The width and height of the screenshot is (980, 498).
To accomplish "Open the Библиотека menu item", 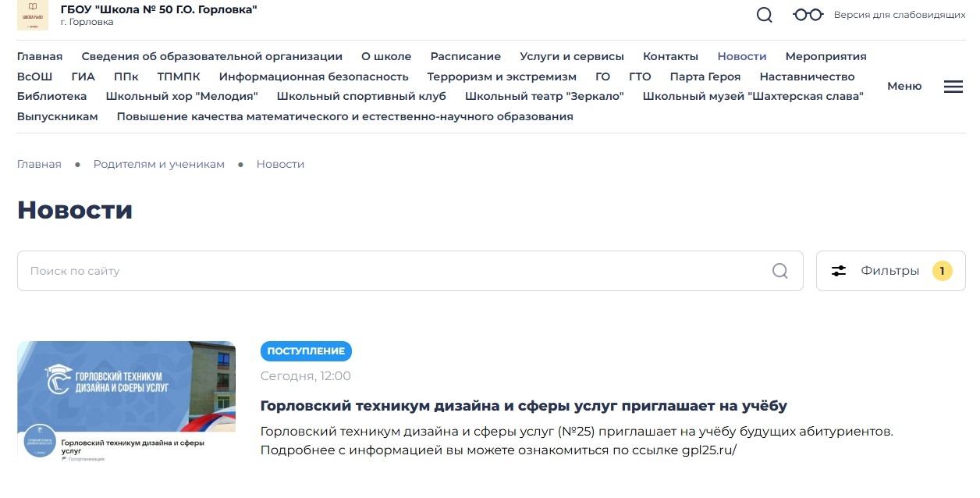I will (x=52, y=96).
